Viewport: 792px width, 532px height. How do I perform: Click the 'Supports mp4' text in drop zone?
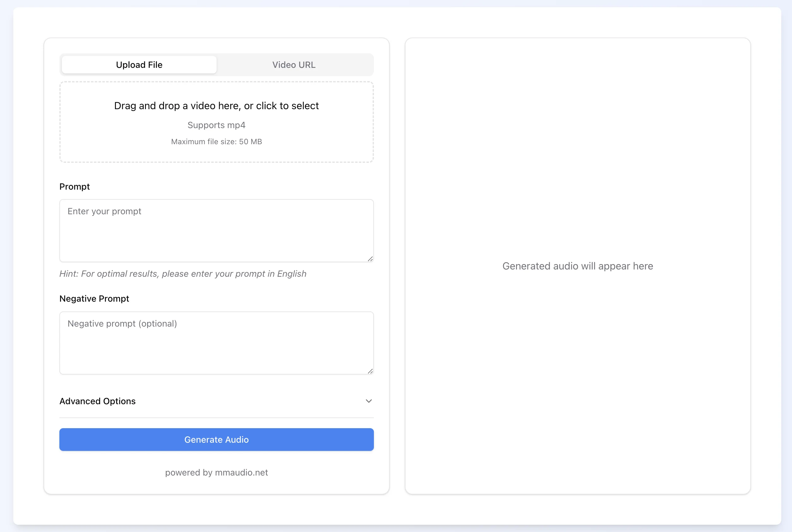(216, 125)
